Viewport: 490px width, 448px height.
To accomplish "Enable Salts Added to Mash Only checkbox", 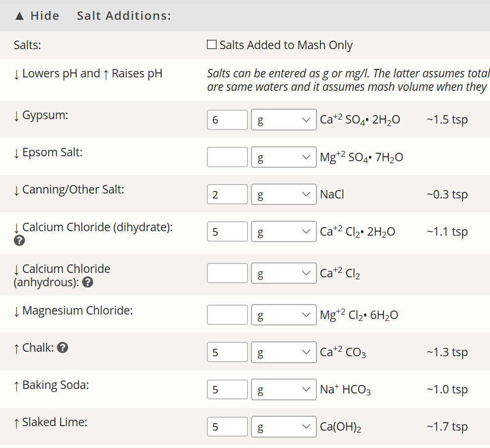I will pyautogui.click(x=212, y=45).
